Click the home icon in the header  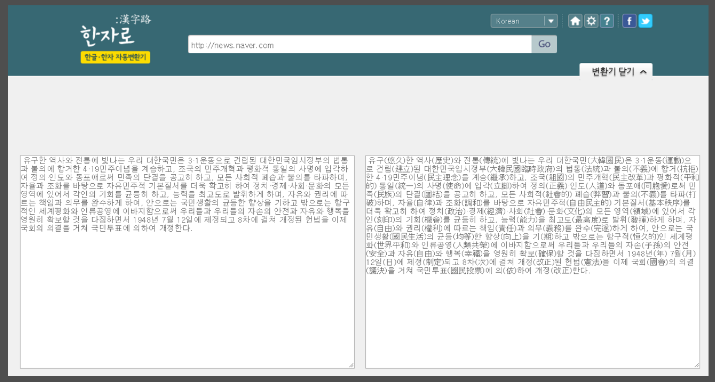click(x=575, y=21)
